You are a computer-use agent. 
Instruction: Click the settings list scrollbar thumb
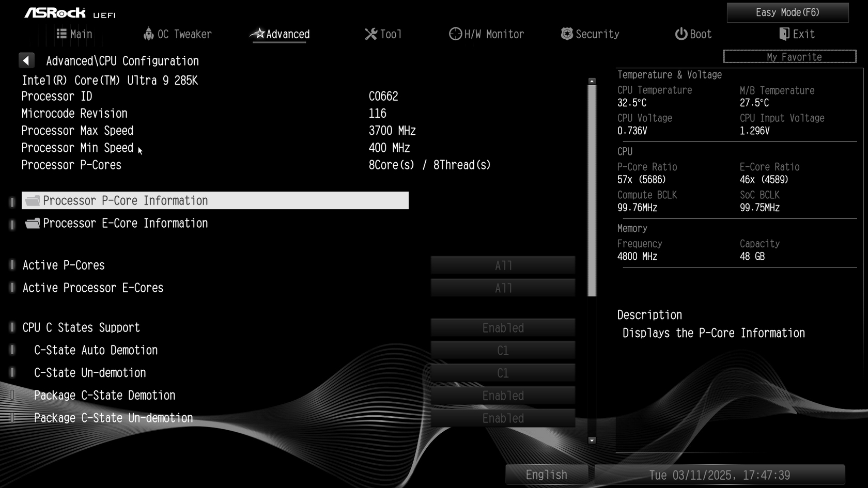[x=592, y=191]
